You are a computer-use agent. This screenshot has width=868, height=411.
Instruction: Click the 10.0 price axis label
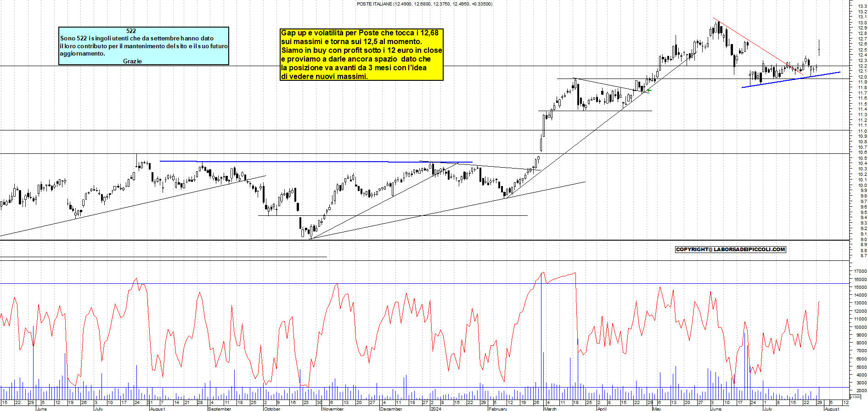(x=862, y=185)
